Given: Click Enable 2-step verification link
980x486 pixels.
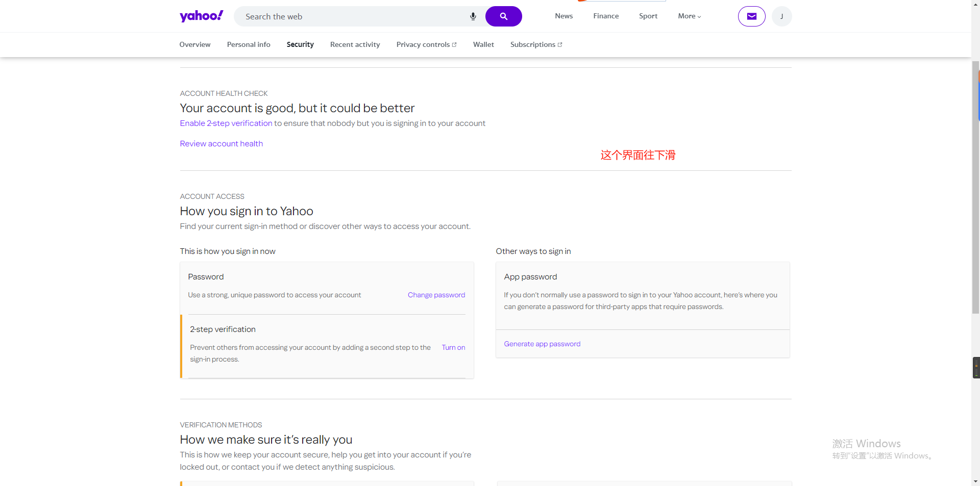Looking at the screenshot, I should pyautogui.click(x=226, y=123).
